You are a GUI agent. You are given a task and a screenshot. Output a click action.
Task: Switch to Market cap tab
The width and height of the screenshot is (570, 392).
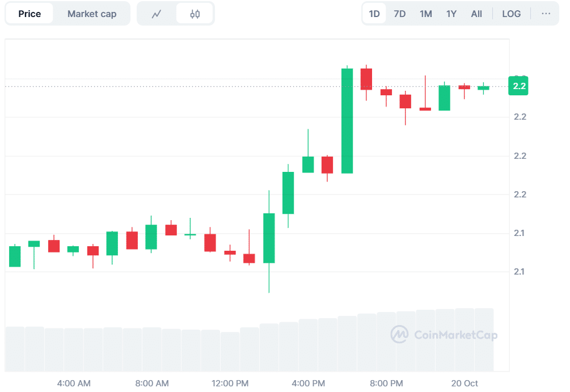point(92,14)
